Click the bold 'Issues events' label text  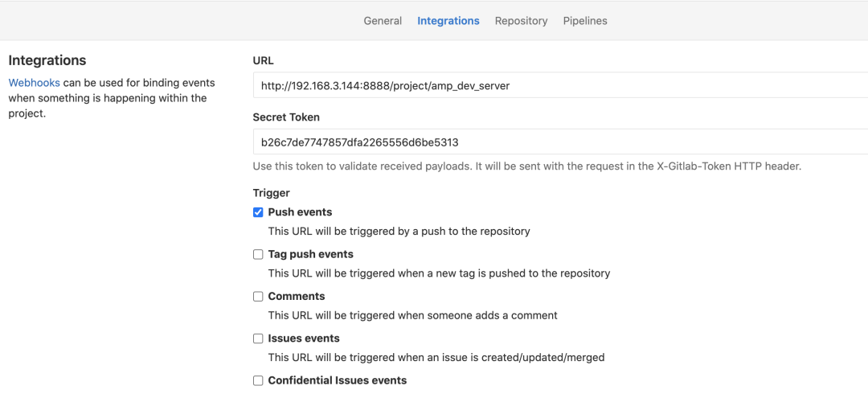[x=304, y=339]
